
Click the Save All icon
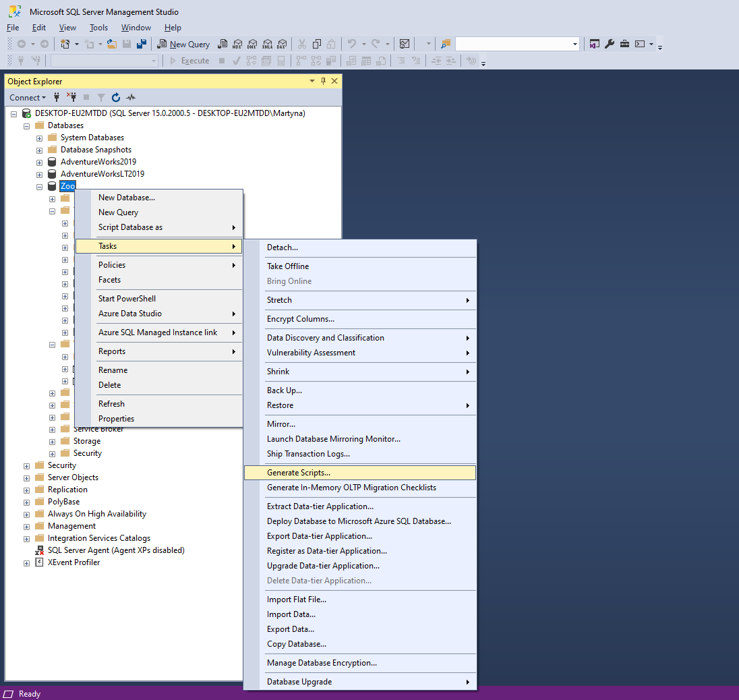(x=142, y=44)
